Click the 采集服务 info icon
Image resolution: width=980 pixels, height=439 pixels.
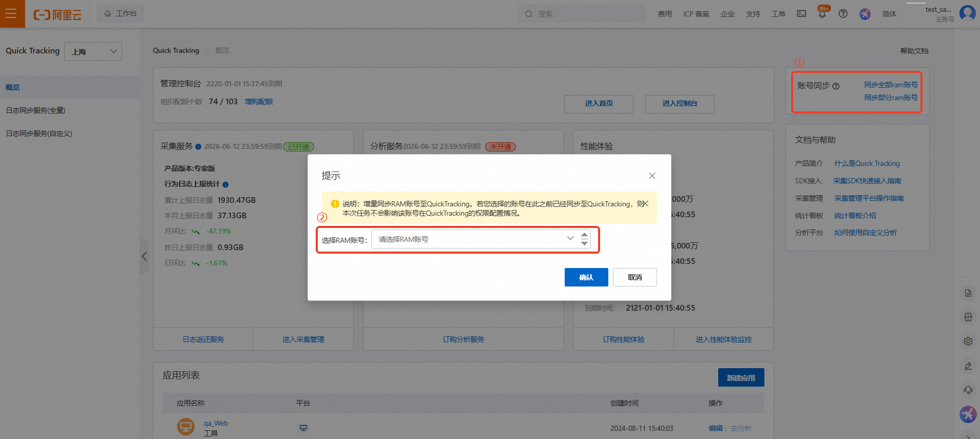(x=198, y=147)
